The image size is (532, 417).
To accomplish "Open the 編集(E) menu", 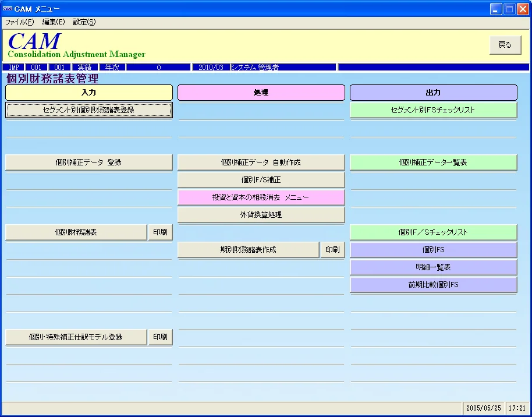I will point(54,22).
